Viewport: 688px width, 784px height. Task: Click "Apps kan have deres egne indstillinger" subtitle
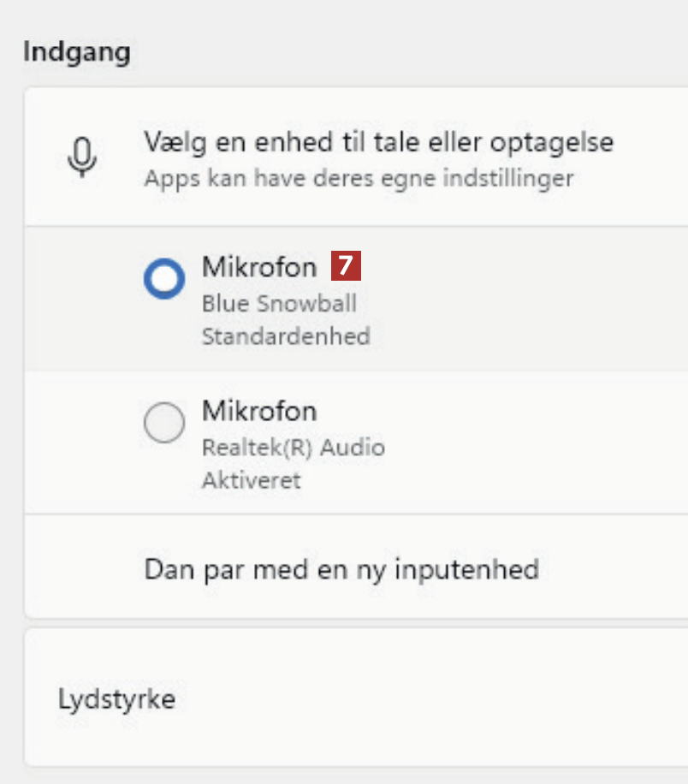point(359,179)
